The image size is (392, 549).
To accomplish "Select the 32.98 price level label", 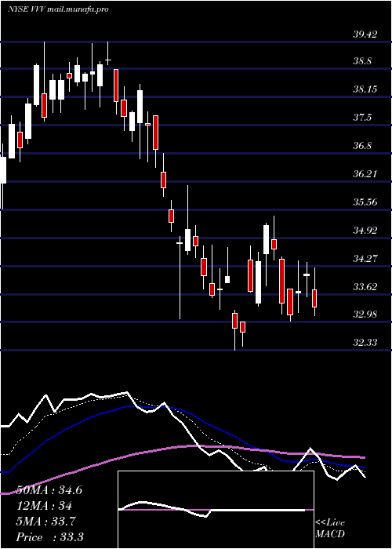I will tap(365, 314).
